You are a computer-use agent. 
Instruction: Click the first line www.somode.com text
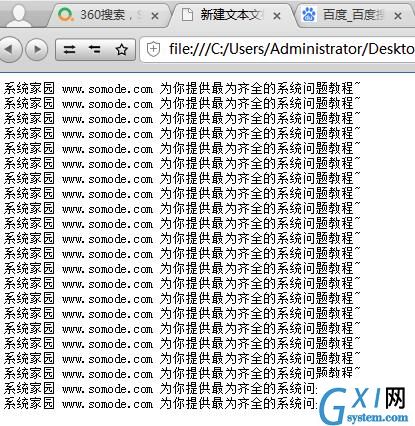pos(107,89)
